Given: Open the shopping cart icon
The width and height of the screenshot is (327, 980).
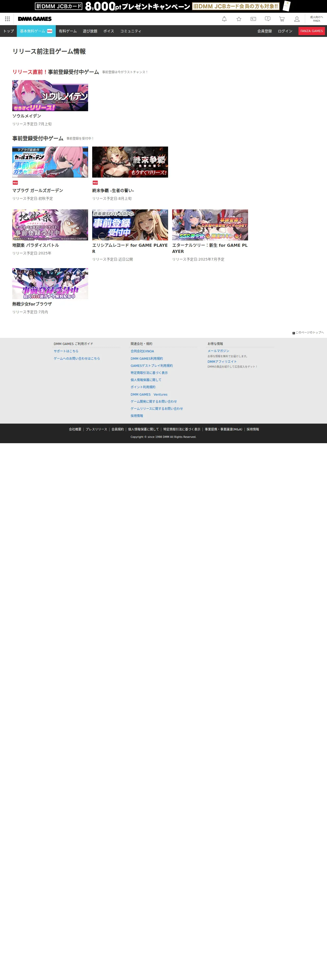Looking at the screenshot, I should [x=282, y=19].
